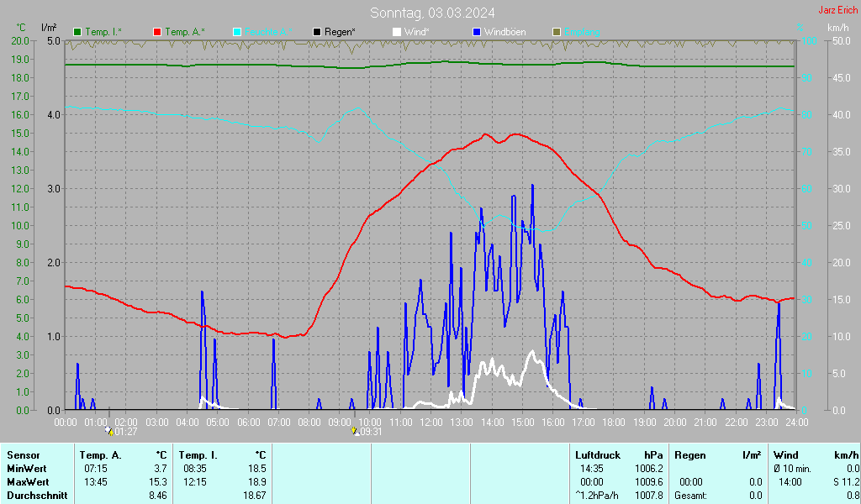Screen dimensions: 861x504
Task: Click the minimum outdoor temperature value 3.7
Action: coord(161,469)
